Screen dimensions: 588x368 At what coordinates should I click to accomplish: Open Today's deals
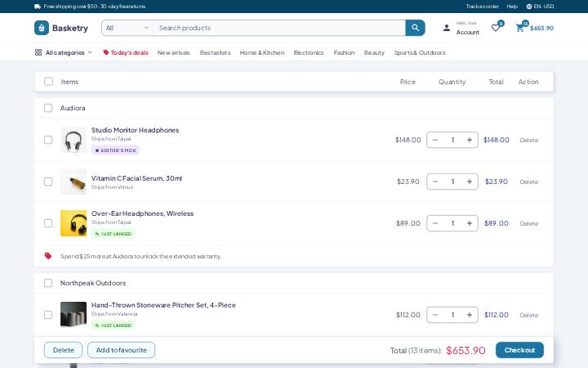click(126, 52)
